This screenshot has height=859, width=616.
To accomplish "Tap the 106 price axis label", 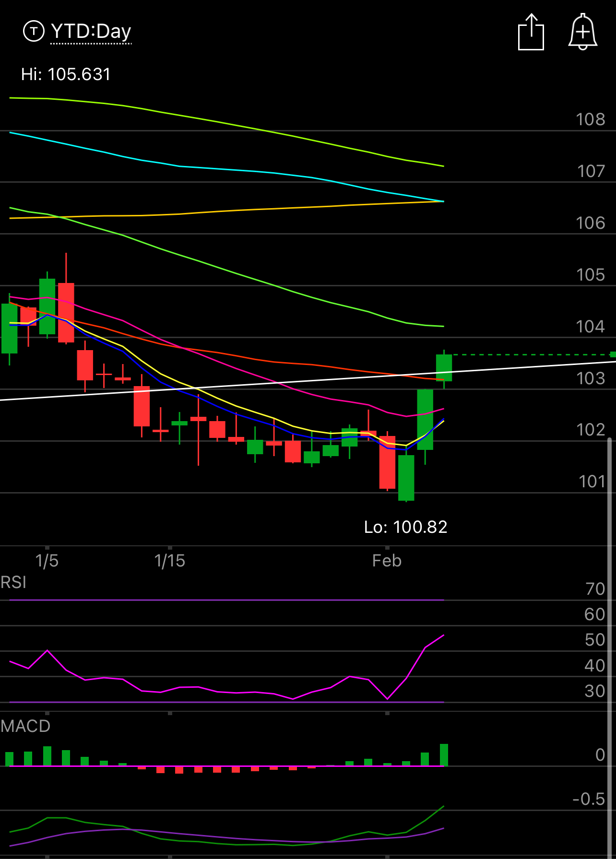I will (x=591, y=223).
